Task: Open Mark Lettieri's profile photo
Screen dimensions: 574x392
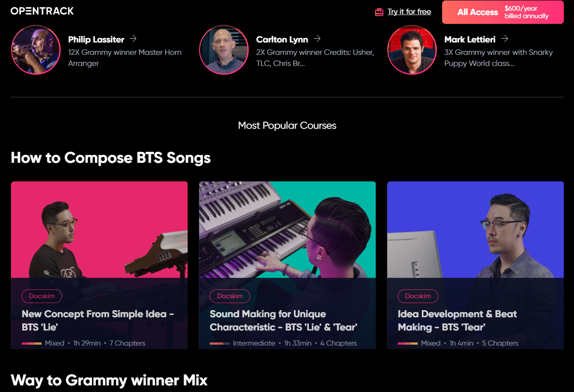Action: click(x=412, y=50)
